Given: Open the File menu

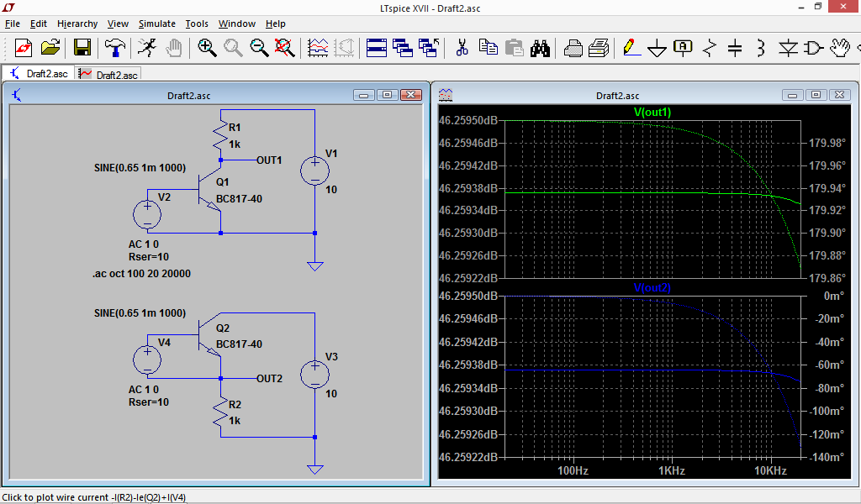Looking at the screenshot, I should (x=13, y=24).
